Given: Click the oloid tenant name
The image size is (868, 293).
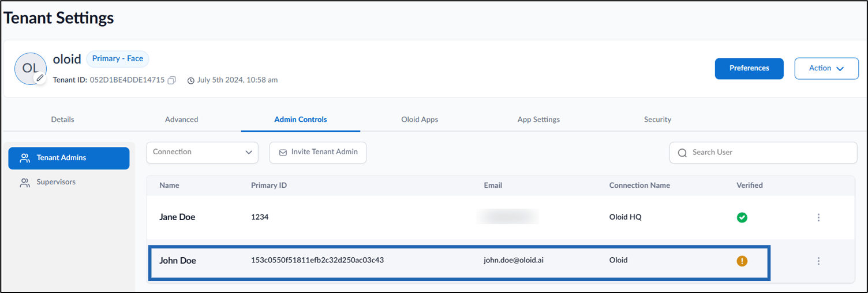Looking at the screenshot, I should pyautogui.click(x=67, y=60).
